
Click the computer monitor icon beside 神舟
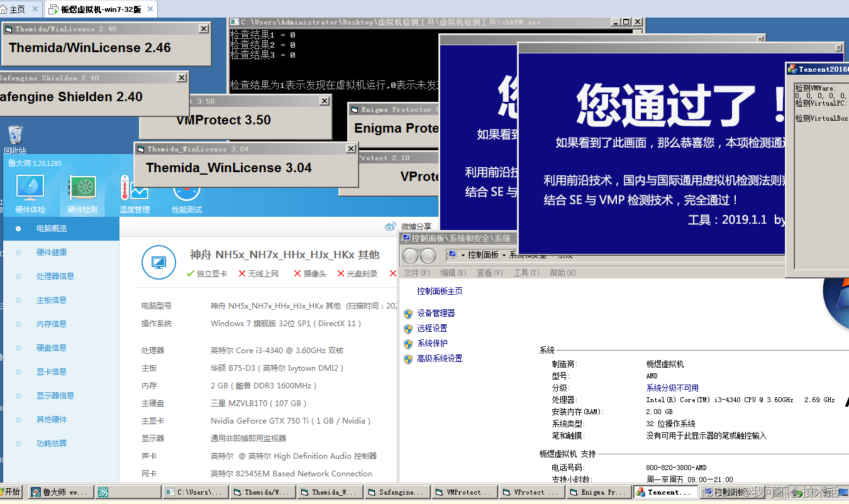(x=158, y=262)
